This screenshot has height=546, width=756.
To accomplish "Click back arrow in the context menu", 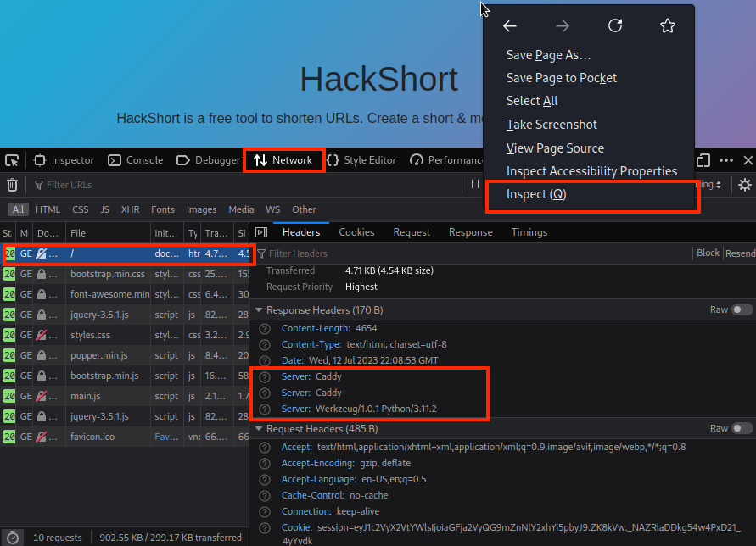I will click(x=510, y=26).
